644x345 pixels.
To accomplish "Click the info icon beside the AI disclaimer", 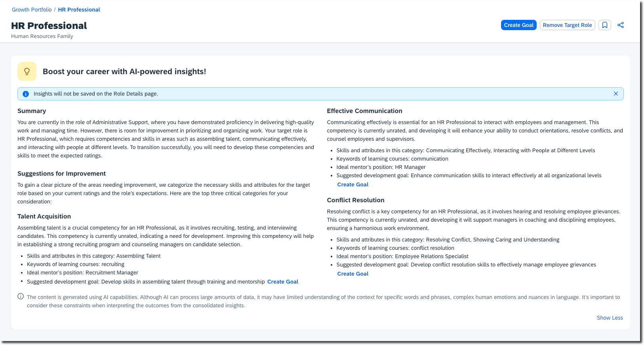I will coord(21,297).
